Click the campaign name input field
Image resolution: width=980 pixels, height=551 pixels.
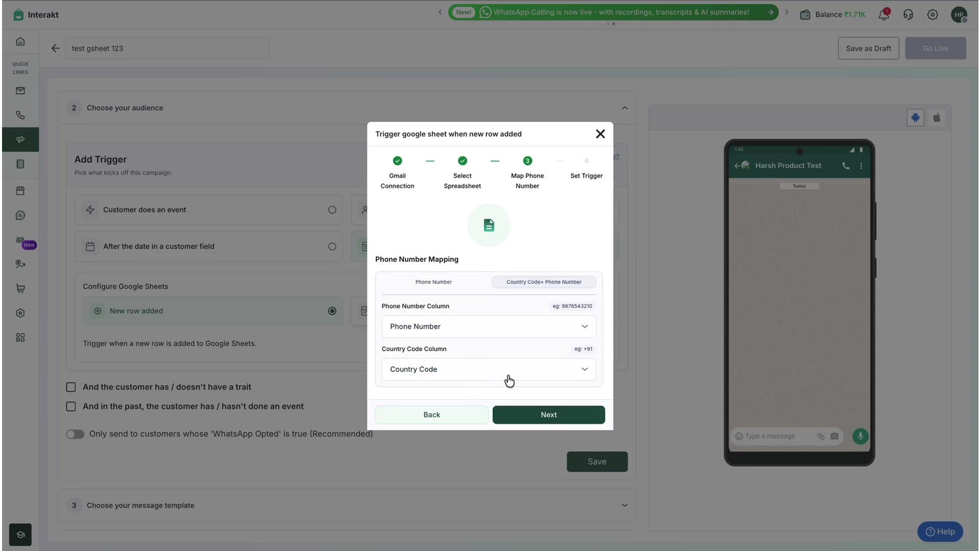[167, 48]
